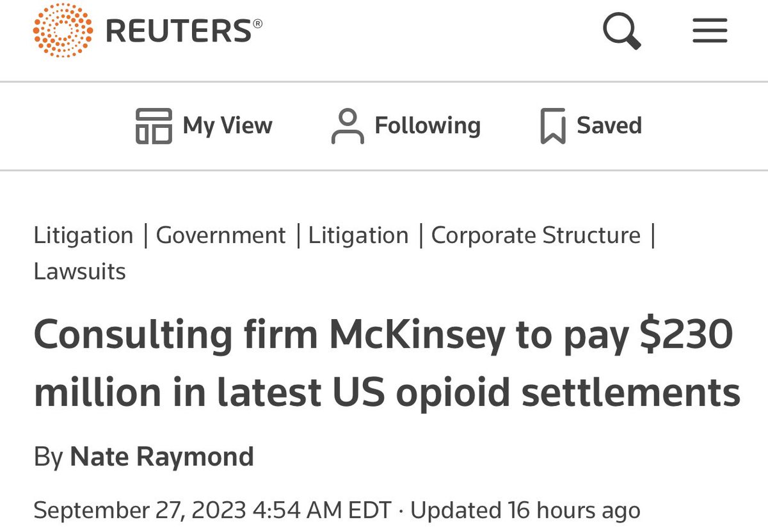The height and width of the screenshot is (532, 768).
Task: Open the Corporate Structure category link
Action: pyautogui.click(x=536, y=235)
